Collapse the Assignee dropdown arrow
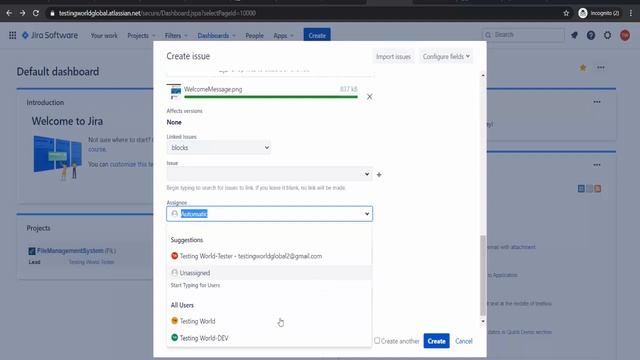 pos(367,214)
